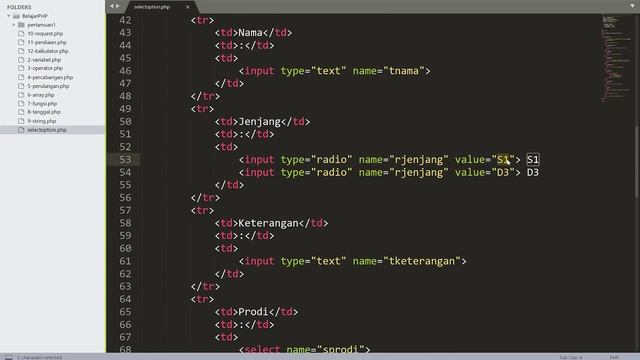Screen dimensions: 640x360
Task: Click the FOLDERS heading in the sidebar
Action: (x=19, y=7)
